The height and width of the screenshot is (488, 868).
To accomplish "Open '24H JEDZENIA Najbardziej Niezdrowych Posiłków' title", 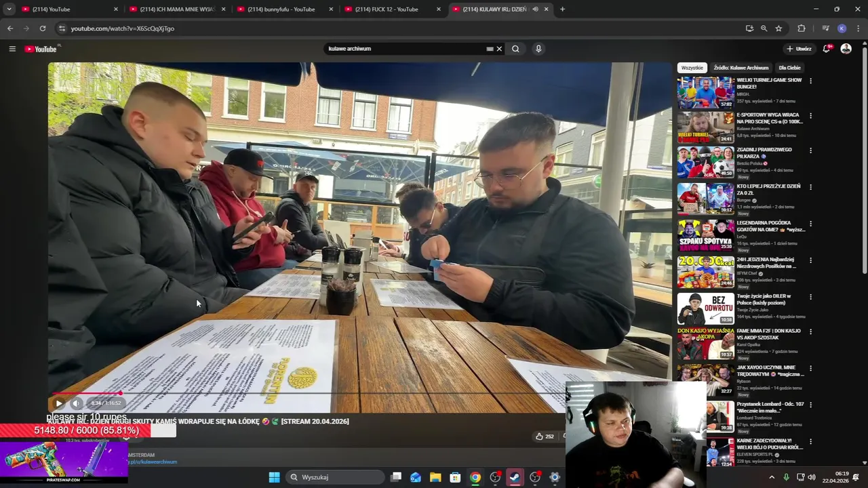I will pyautogui.click(x=766, y=262).
